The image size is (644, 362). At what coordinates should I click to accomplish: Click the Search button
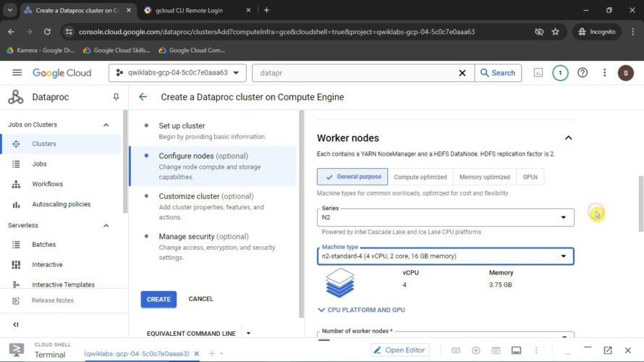pos(498,72)
